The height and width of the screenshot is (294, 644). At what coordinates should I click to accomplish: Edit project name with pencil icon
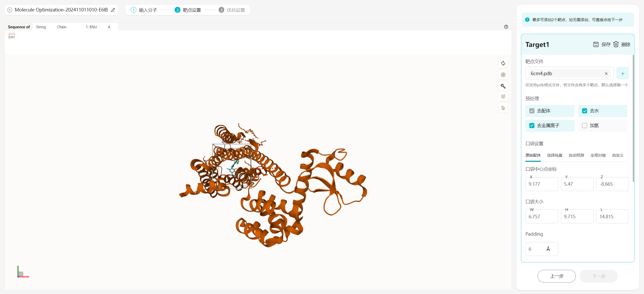pos(113,10)
